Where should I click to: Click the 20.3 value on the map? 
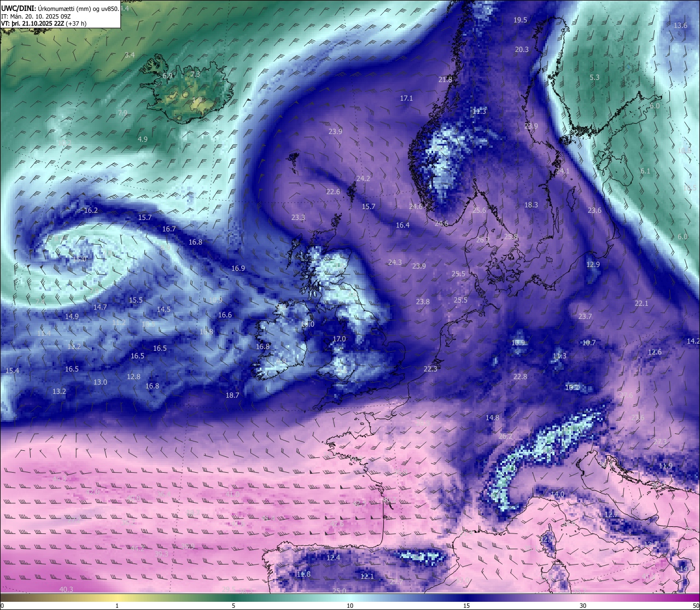522,49
